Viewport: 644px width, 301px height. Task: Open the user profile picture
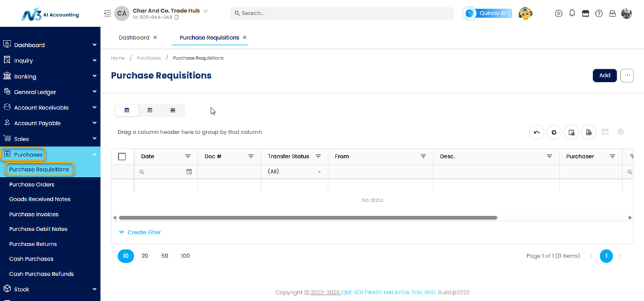pos(626,14)
